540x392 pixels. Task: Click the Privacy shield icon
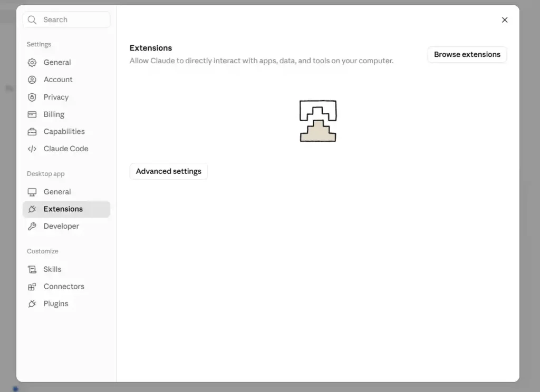[x=32, y=97]
